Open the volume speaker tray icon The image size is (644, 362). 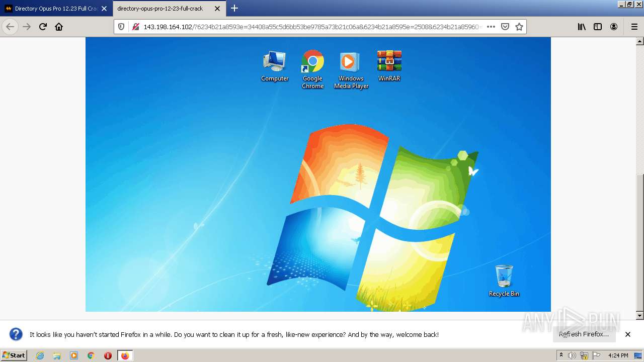click(x=573, y=355)
